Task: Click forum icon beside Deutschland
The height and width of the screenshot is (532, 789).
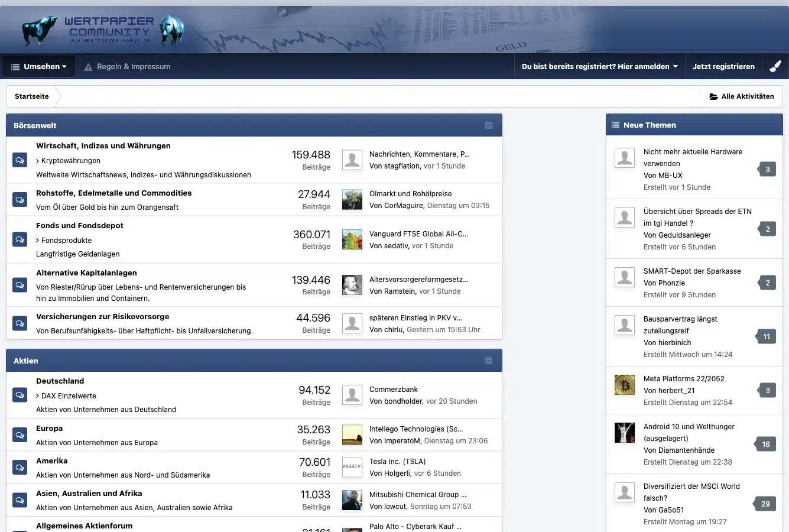Action: click(20, 395)
